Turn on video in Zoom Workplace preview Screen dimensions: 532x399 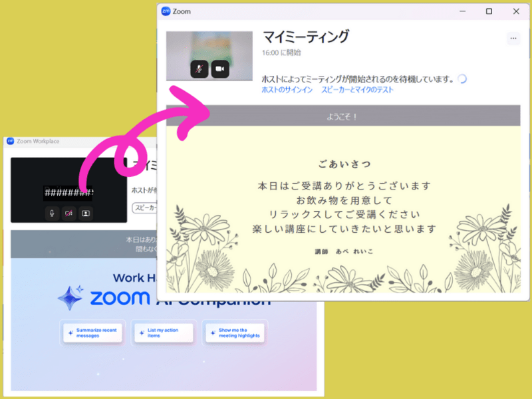(x=68, y=213)
